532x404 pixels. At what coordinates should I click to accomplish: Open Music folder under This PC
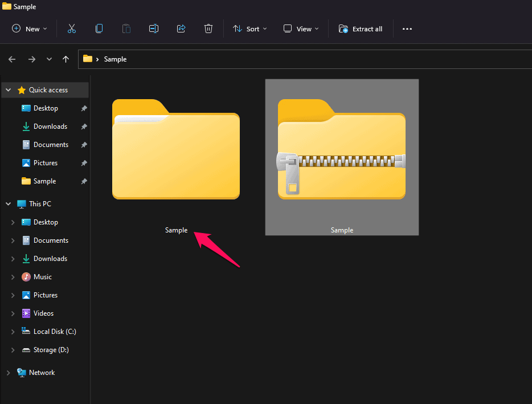[42, 277]
